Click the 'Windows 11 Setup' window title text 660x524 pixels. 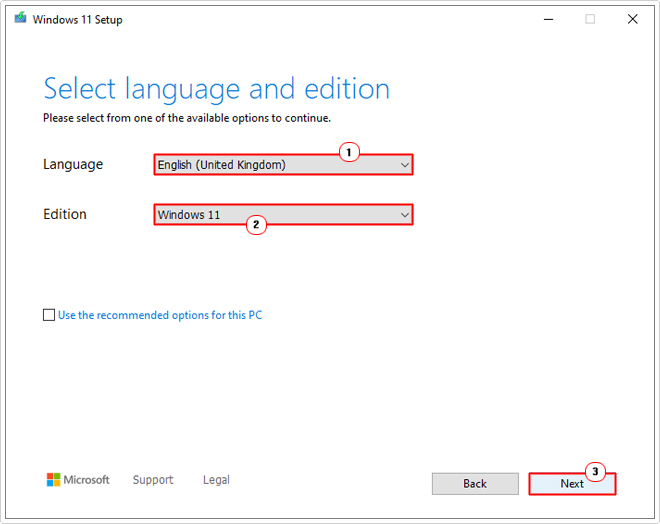coord(77,20)
